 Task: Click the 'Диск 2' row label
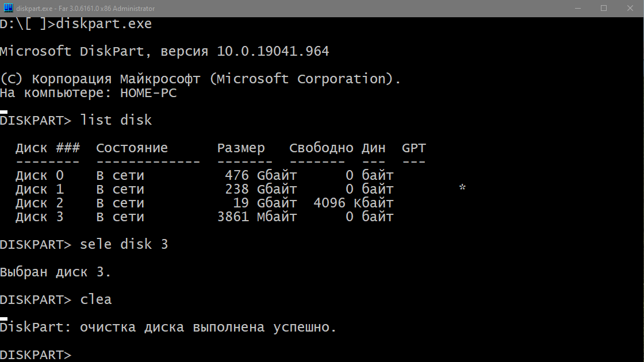pos(40,203)
